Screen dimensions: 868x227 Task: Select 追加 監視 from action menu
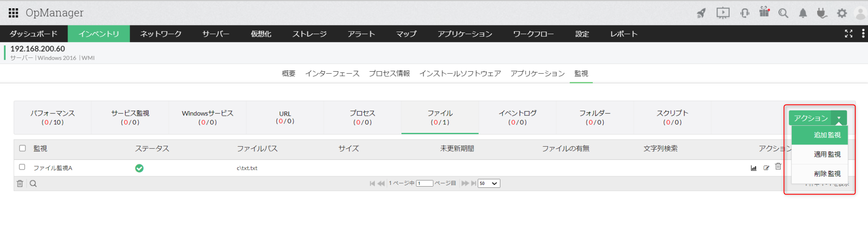(820, 135)
